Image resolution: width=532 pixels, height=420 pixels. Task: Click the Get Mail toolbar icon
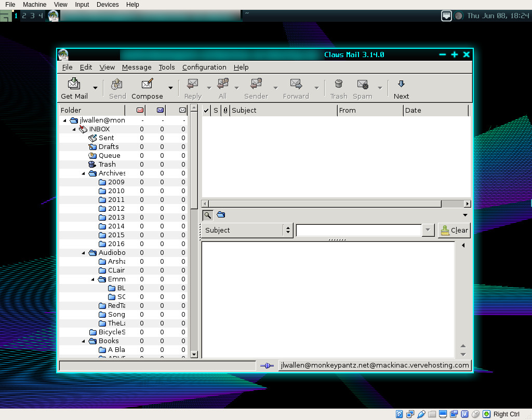74,84
